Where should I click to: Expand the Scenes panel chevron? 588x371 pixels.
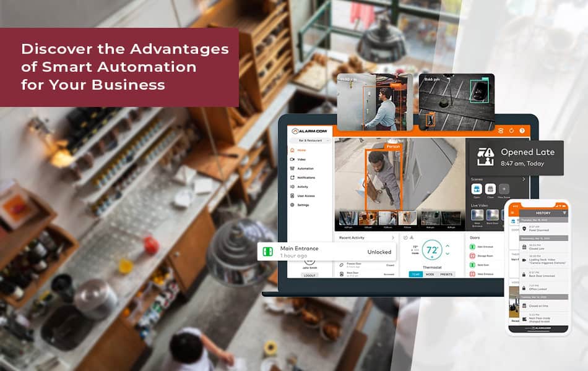pyautogui.click(x=524, y=179)
